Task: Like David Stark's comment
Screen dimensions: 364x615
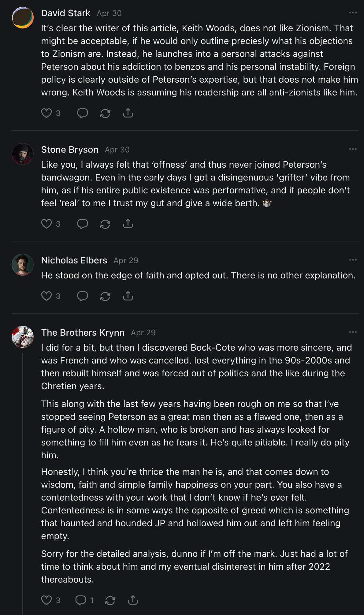Action: (x=46, y=113)
